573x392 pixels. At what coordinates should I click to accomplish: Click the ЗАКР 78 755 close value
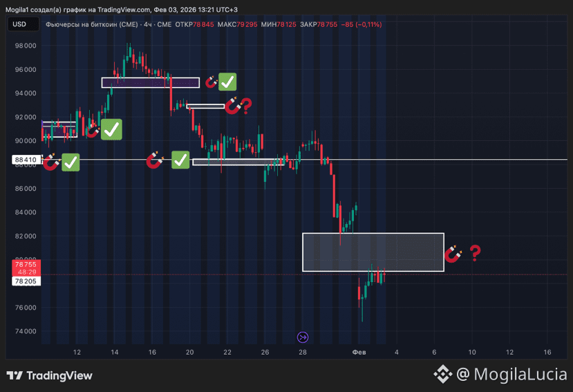[319, 24]
